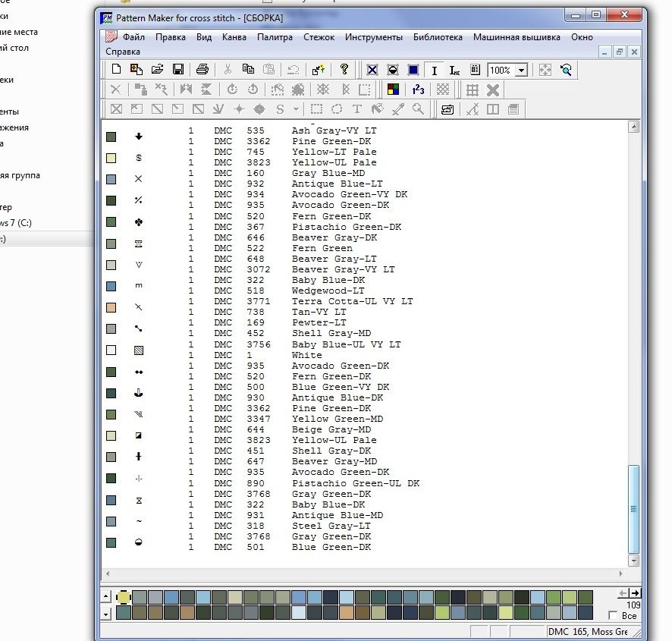Save the pattern with floppy disk icon
Viewport: 672px width, 641px height.
pos(178,70)
